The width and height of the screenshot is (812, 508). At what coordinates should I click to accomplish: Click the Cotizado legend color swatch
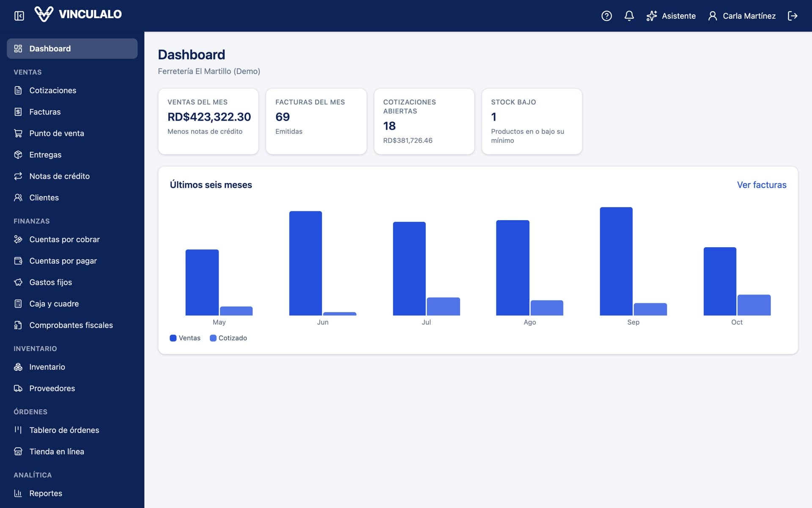(213, 338)
